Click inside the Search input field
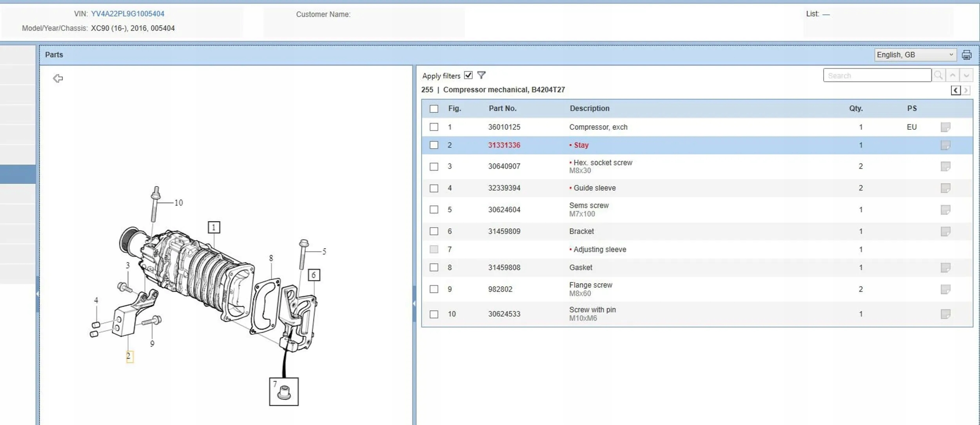The height and width of the screenshot is (425, 980). (x=877, y=75)
